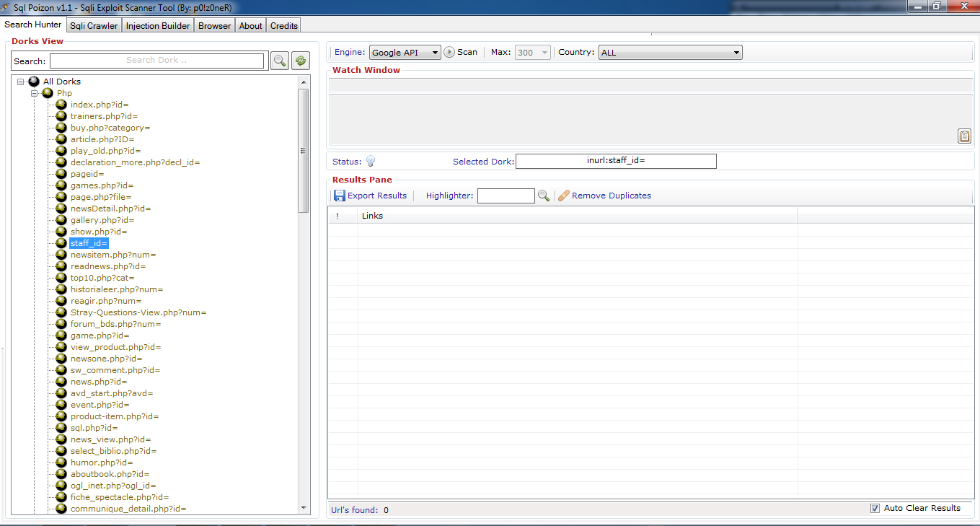Screen dimensions: 980x526
Task: Click the green refresh dorks icon
Action: 301,61
